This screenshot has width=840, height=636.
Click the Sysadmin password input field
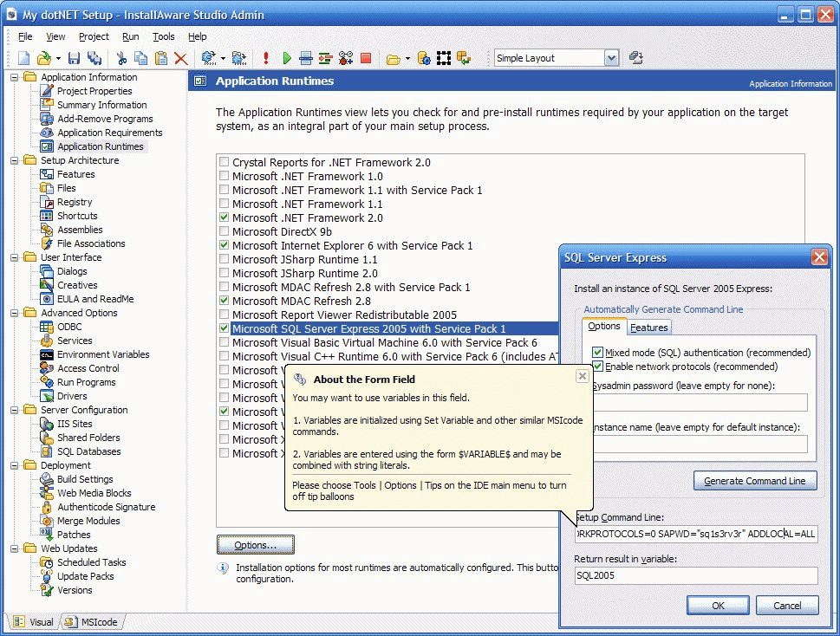tap(700, 402)
